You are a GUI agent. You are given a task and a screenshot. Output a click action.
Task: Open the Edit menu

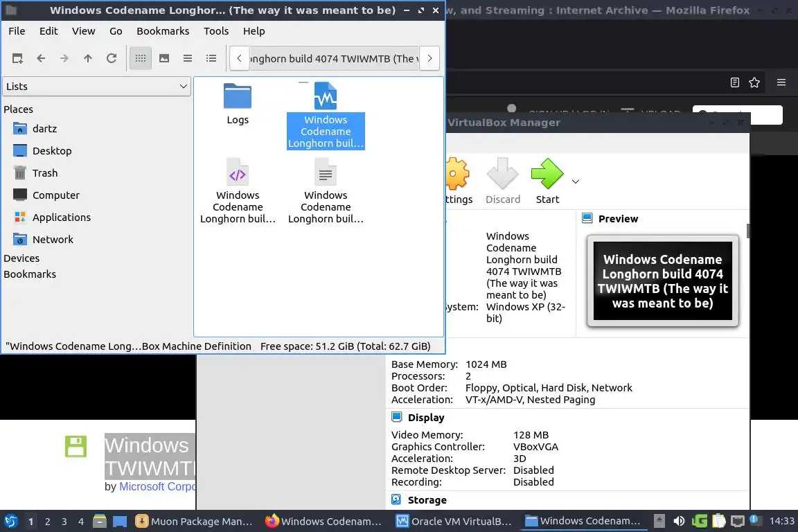click(49, 31)
